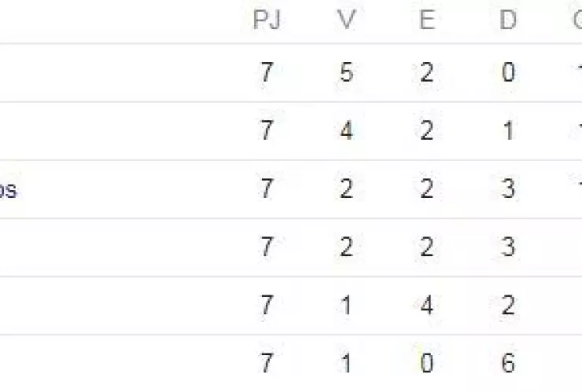Select the first row wins value 5
Screen dimensions: 582x392
tap(346, 73)
